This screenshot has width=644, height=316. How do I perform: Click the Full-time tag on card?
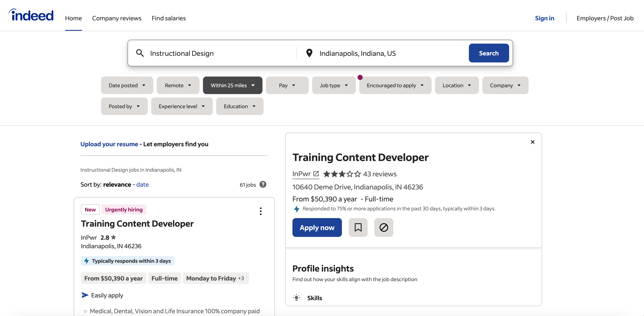[164, 278]
